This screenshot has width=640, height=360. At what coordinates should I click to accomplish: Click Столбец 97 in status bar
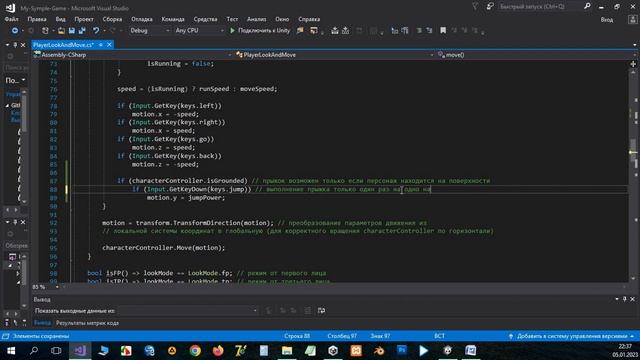pos(342,336)
